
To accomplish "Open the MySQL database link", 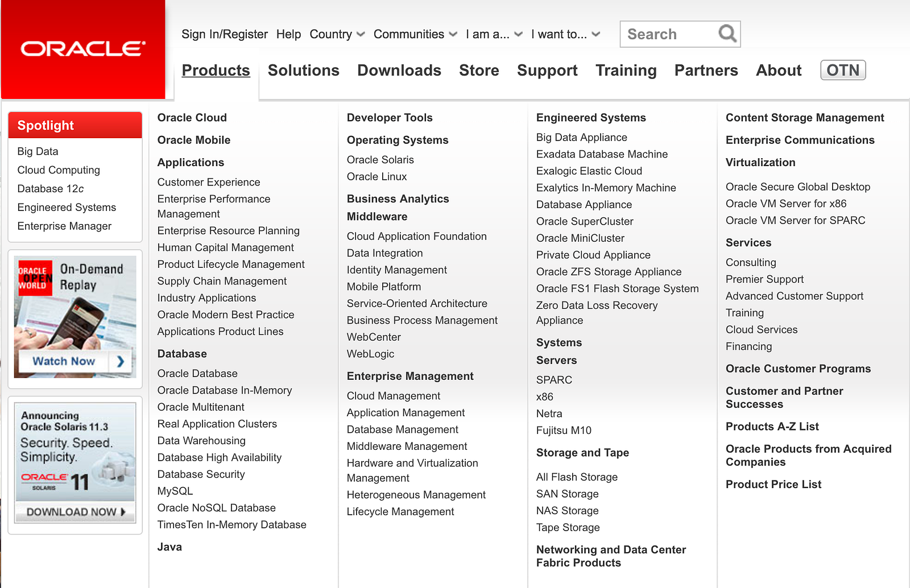I will (x=175, y=491).
